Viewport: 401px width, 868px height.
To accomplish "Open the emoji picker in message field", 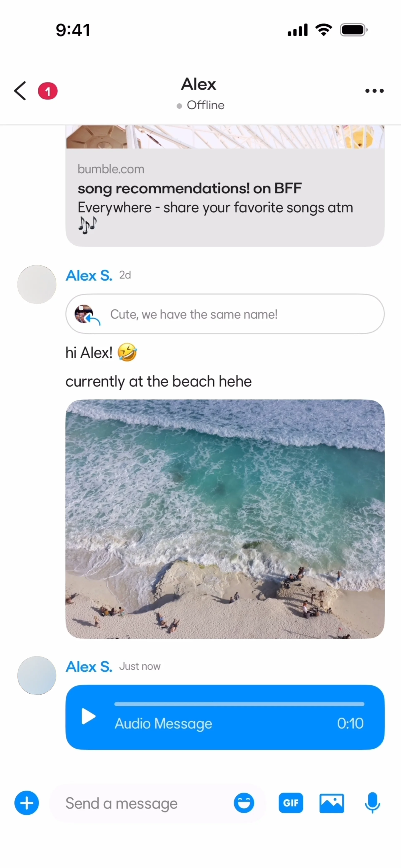I will [244, 803].
